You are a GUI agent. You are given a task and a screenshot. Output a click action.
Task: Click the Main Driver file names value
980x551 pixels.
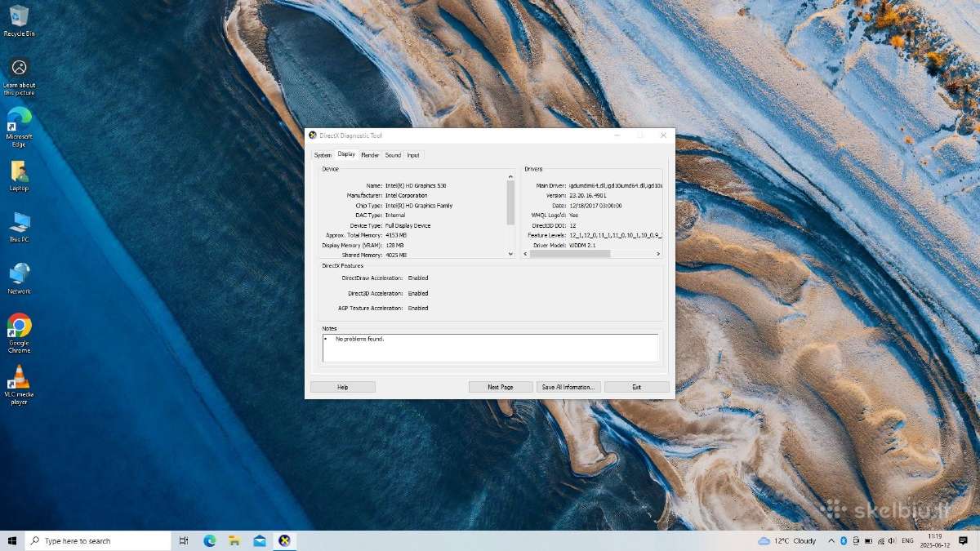coord(615,186)
